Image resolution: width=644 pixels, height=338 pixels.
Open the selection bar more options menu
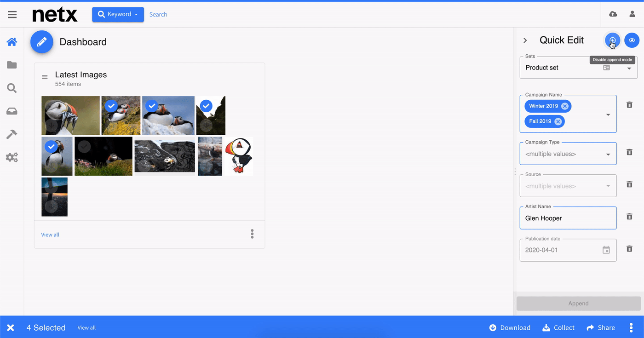pyautogui.click(x=631, y=327)
